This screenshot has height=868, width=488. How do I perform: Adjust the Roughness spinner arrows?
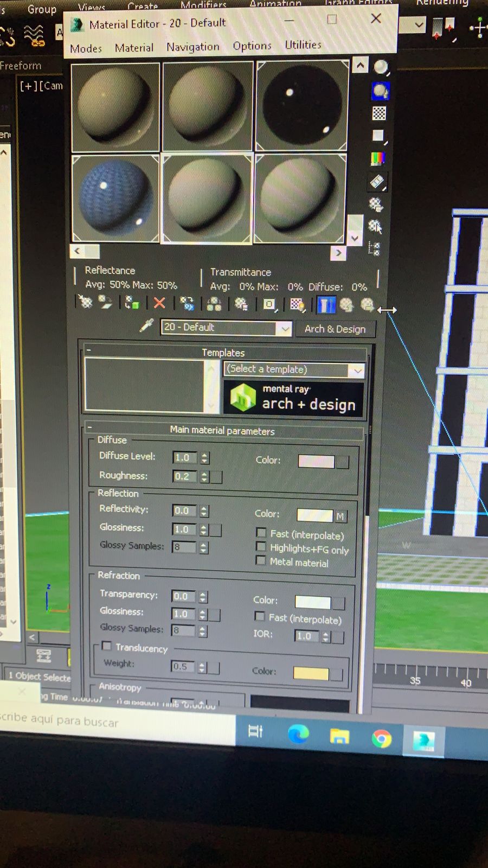pos(204,477)
